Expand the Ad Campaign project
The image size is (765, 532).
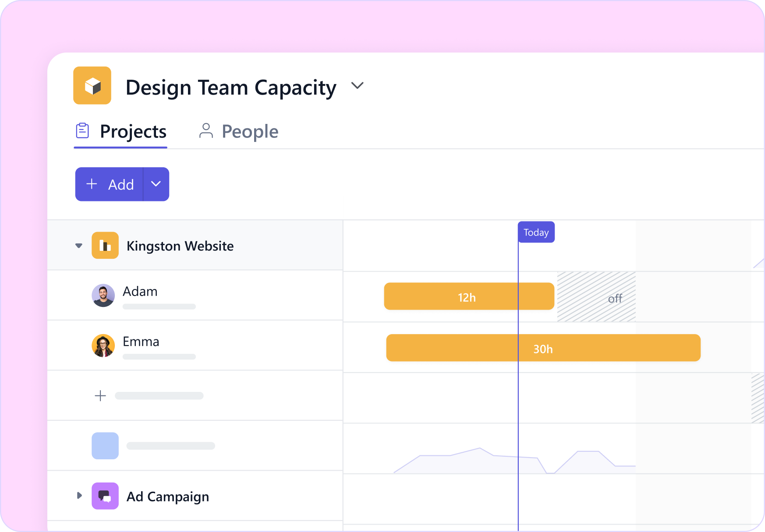(79, 495)
